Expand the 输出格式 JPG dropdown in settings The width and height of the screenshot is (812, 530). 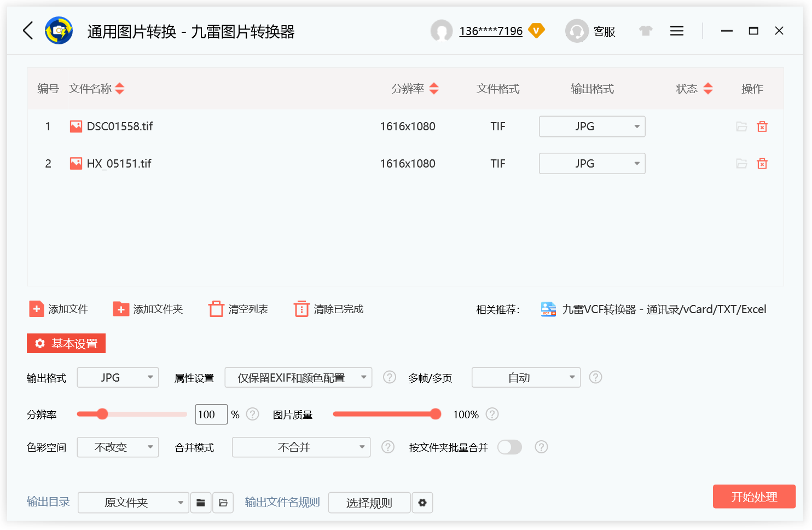[x=118, y=377]
